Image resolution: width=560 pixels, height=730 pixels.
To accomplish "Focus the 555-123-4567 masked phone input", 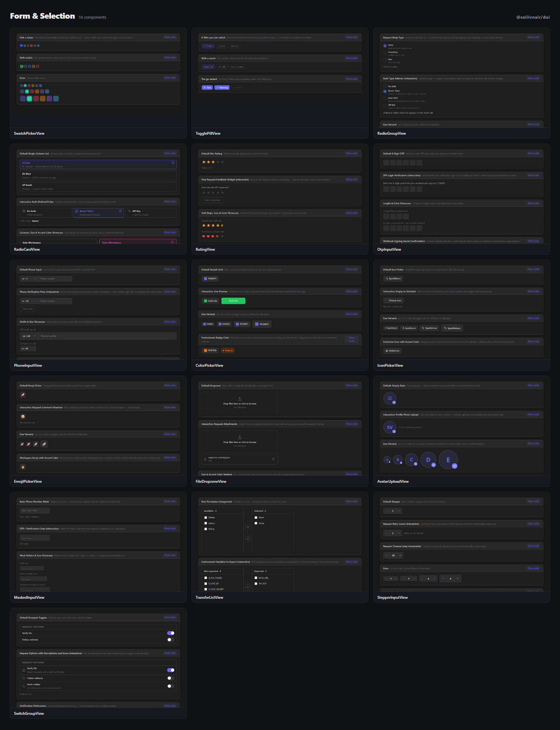I will coord(35,510).
